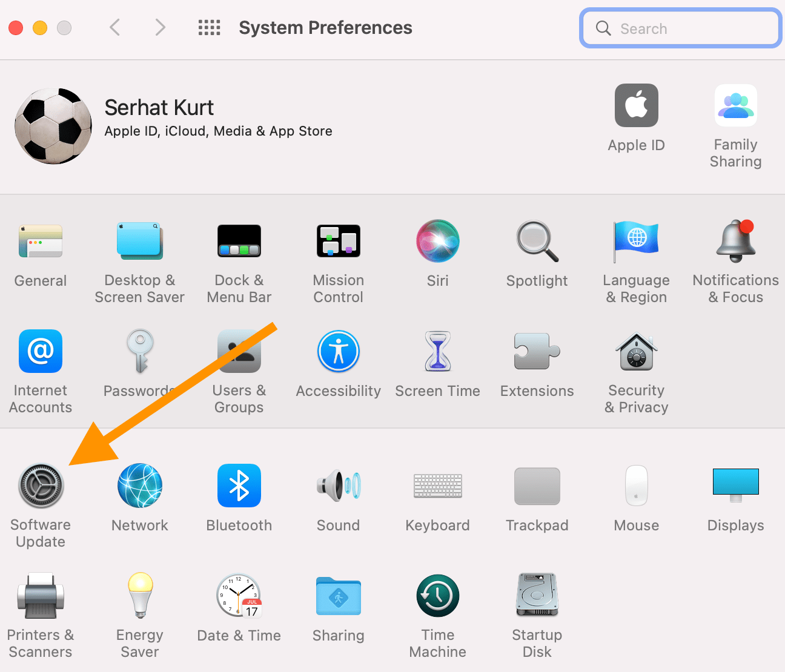Viewport: 785px width, 672px height.
Task: Open Dock & Menu Bar settings
Action: pos(239,241)
